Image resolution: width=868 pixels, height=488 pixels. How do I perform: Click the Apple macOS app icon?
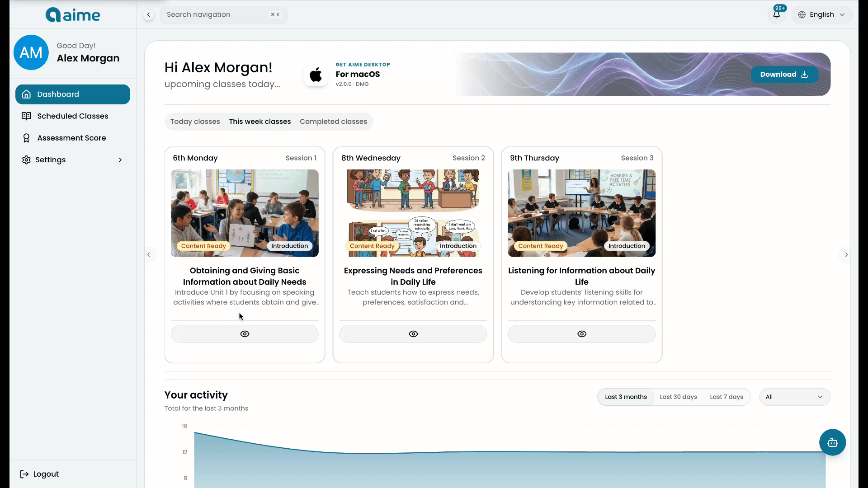pyautogui.click(x=316, y=75)
